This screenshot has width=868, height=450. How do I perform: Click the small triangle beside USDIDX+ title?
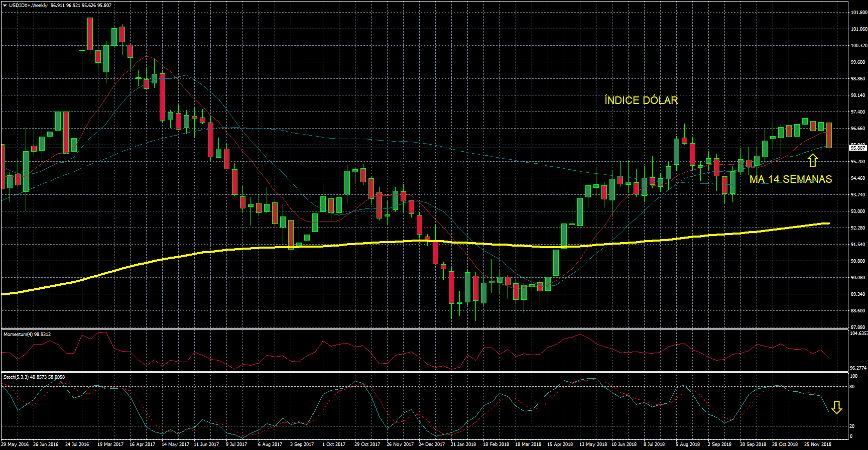[5, 6]
